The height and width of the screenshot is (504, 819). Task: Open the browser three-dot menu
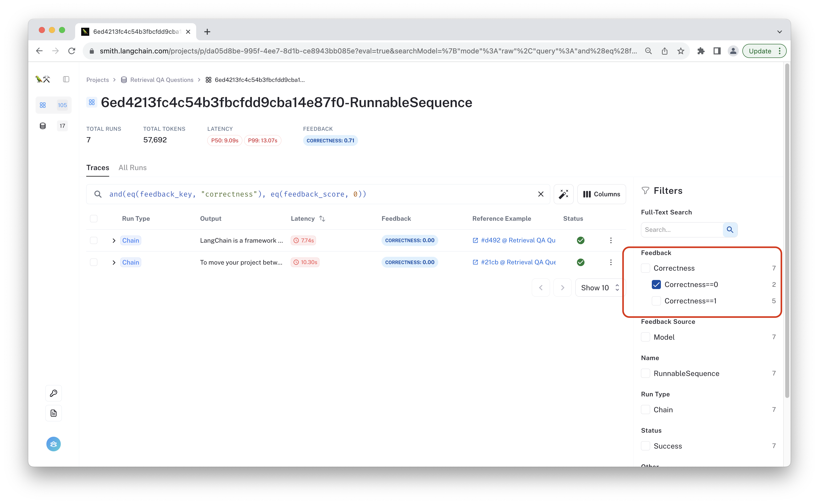tap(780, 51)
